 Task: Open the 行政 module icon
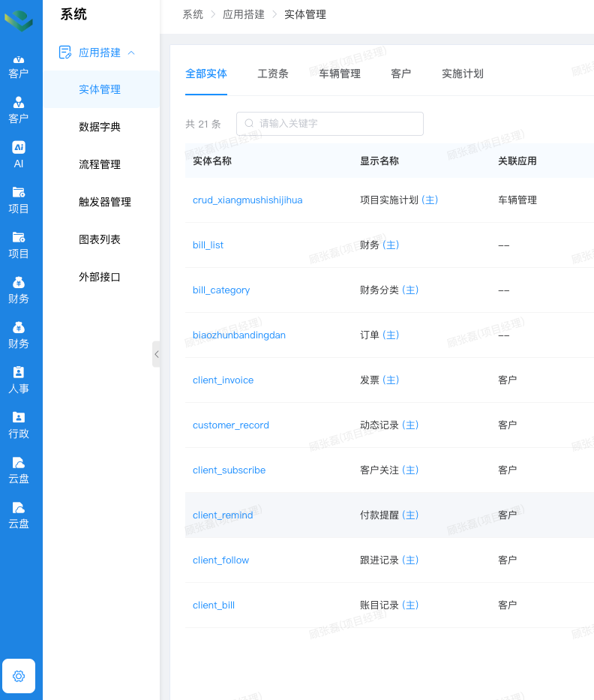coord(19,417)
